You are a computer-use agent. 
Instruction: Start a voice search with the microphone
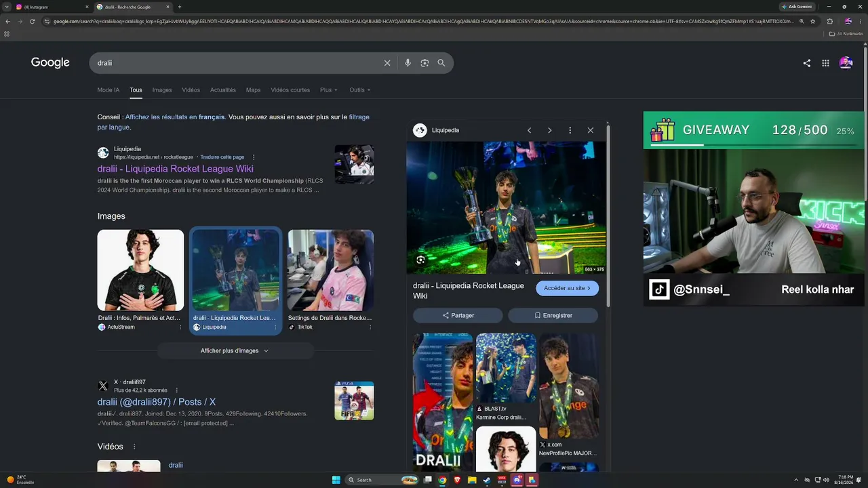pyautogui.click(x=408, y=63)
